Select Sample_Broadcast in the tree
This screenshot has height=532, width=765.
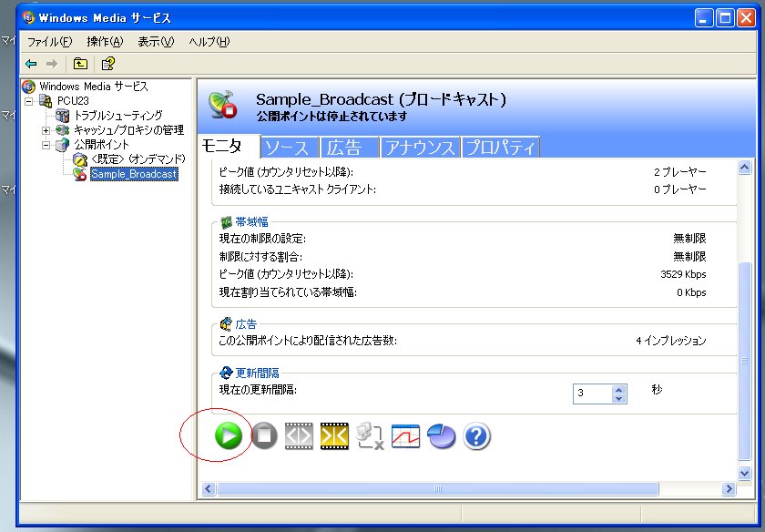click(134, 174)
